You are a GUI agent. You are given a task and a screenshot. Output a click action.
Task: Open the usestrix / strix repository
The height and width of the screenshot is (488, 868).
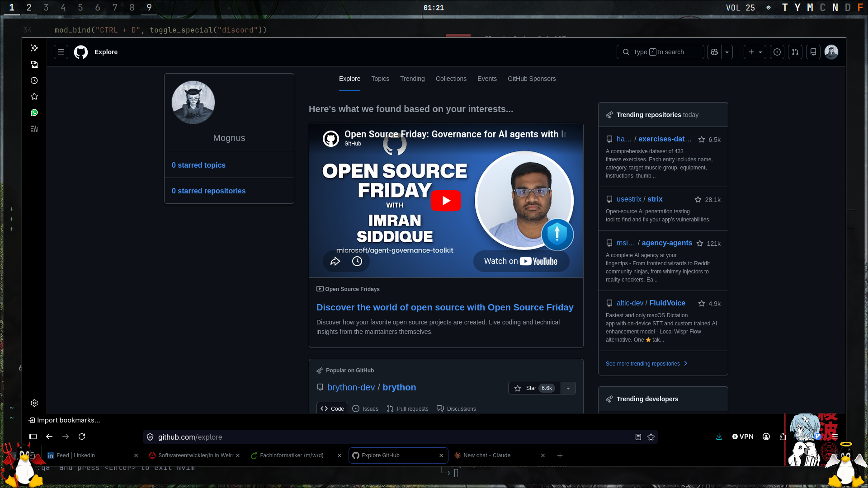639,199
